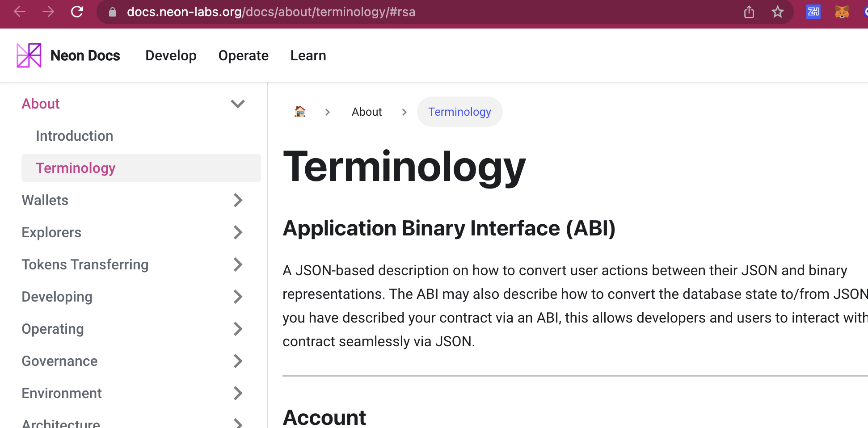Expand the Governance sidebar section

[238, 361]
